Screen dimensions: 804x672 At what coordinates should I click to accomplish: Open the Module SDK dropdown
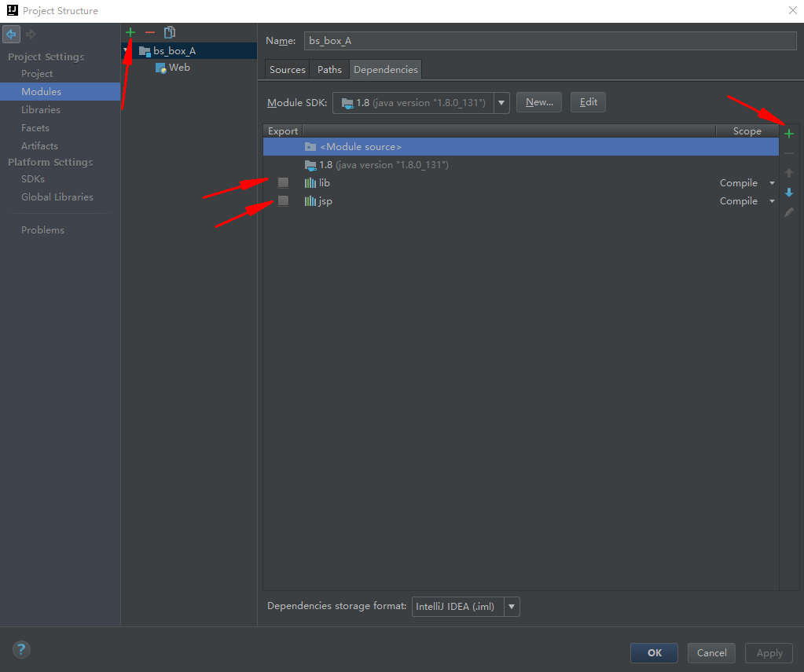click(501, 103)
